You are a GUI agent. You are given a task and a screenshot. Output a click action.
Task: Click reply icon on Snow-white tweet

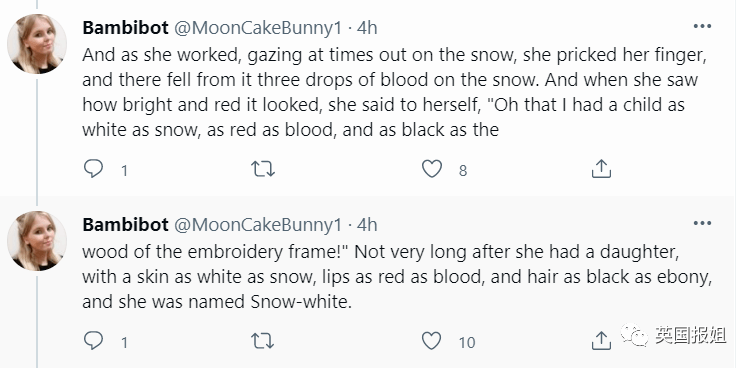(93, 341)
